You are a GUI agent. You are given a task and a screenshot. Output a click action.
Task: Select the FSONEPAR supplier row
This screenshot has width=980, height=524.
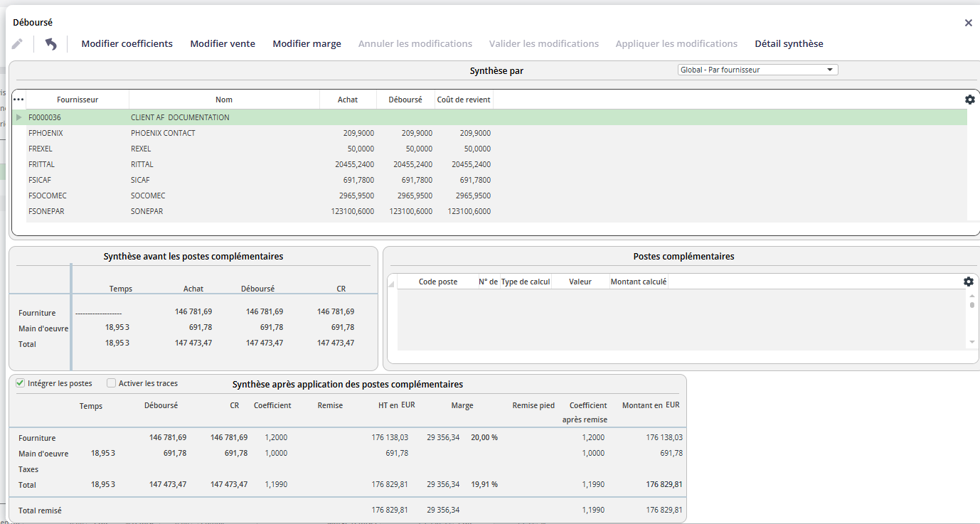(x=496, y=211)
